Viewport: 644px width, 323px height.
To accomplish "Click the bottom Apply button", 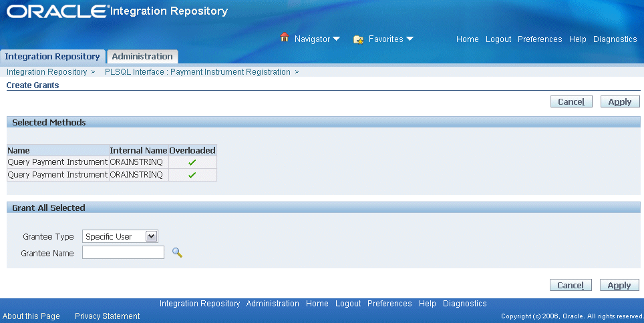I will tap(619, 285).
